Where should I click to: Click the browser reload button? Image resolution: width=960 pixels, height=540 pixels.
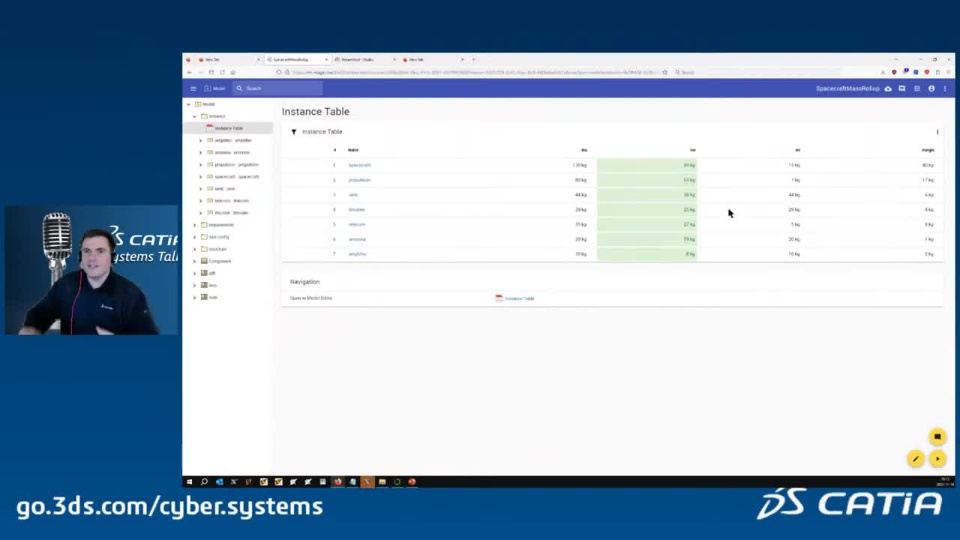tap(222, 72)
